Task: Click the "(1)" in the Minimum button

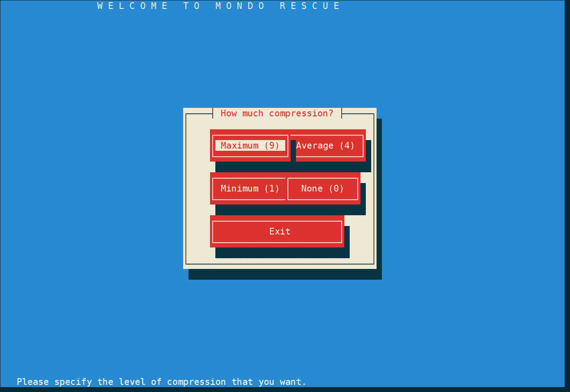Action: point(272,188)
